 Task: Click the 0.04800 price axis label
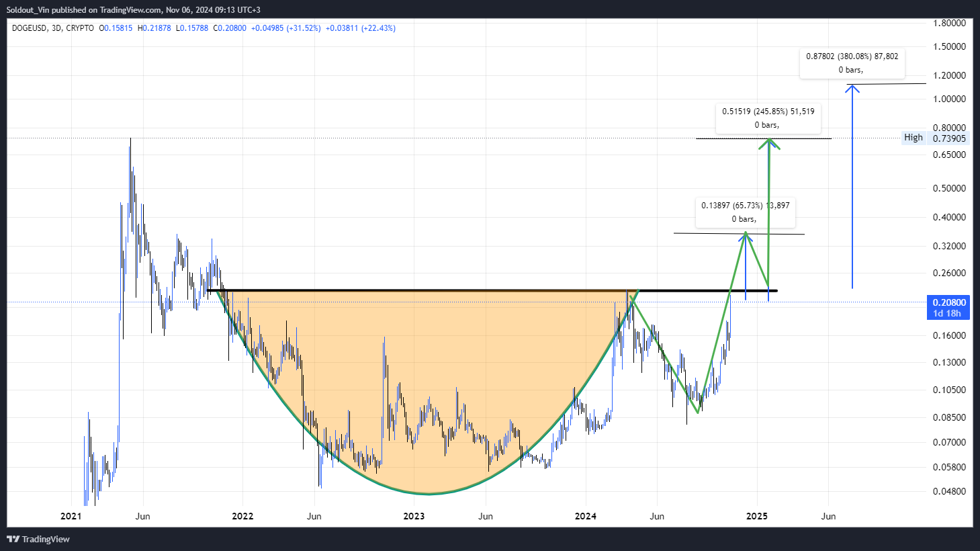pos(949,491)
